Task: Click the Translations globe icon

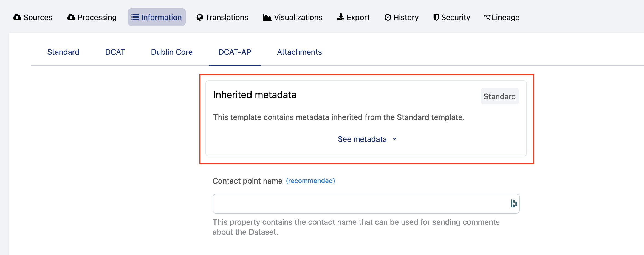Action: [x=200, y=18]
